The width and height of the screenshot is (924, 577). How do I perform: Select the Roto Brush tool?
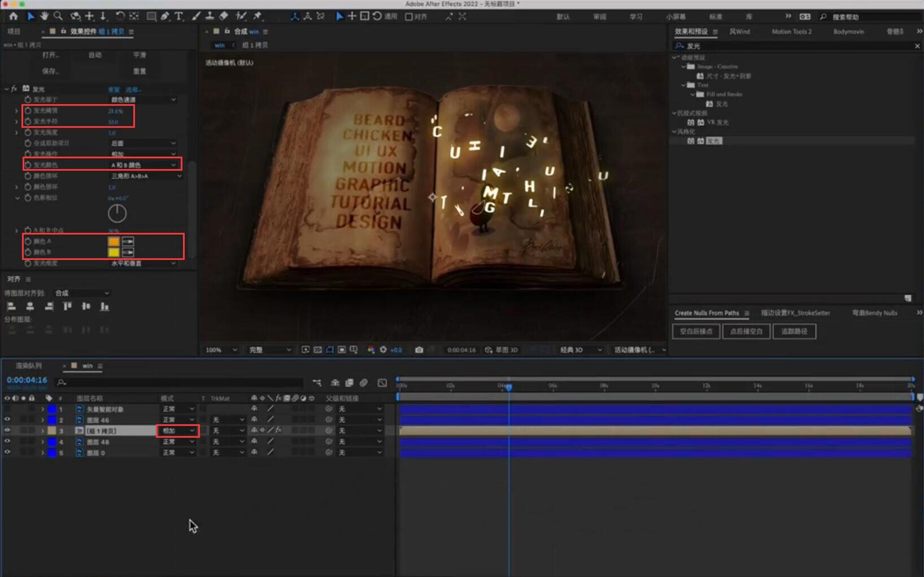coord(241,16)
